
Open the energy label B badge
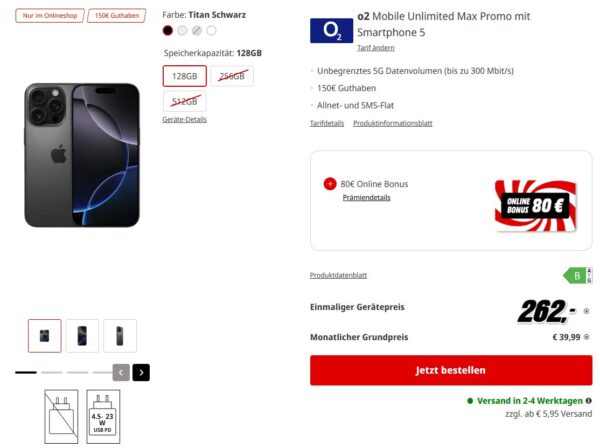(578, 275)
